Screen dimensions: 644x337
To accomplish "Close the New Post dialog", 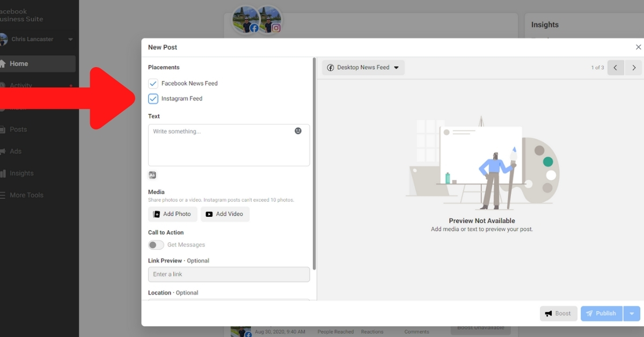I will click(638, 47).
